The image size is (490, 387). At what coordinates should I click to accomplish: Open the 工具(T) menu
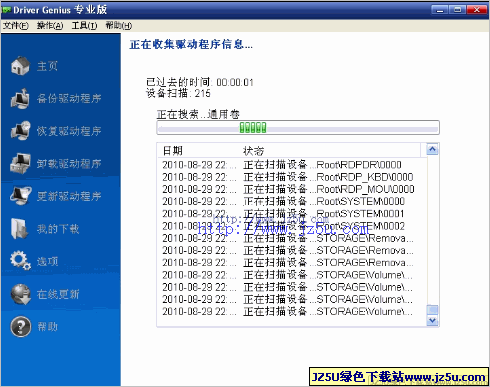(84, 26)
